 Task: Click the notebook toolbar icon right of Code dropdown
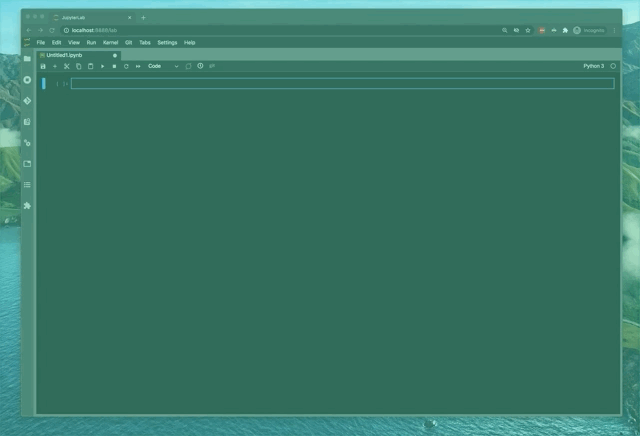click(x=188, y=66)
